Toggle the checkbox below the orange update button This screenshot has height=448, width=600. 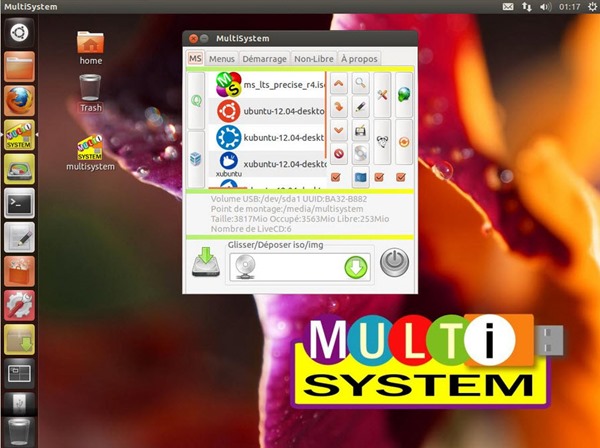click(401, 177)
